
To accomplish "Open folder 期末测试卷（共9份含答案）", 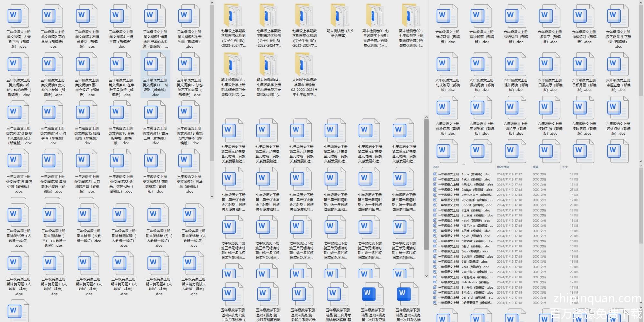I will pos(340,19).
